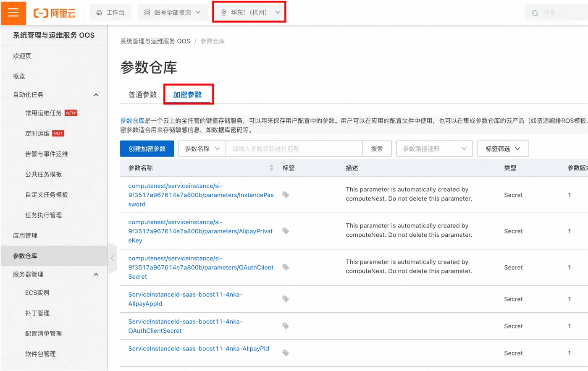Select 参数仓库 in the sidebar
The image size is (588, 371).
click(54, 256)
